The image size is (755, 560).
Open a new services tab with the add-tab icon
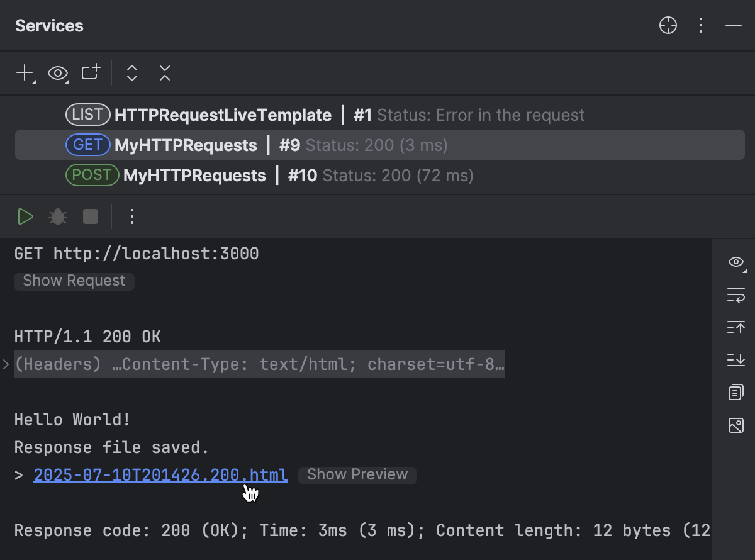point(90,73)
